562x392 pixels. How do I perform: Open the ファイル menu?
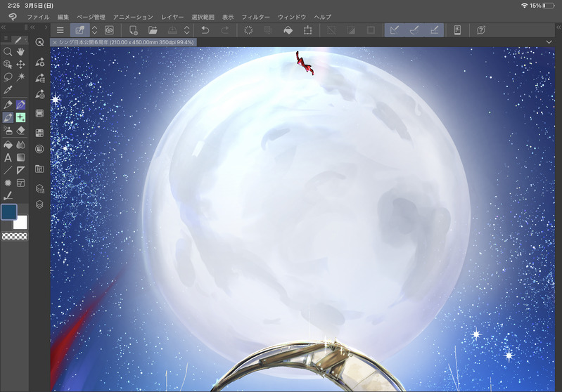coord(38,17)
